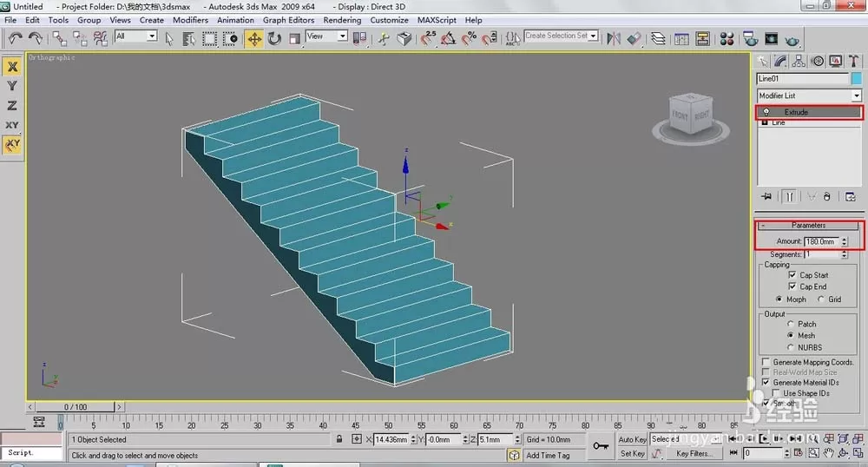Click the Undo arrow icon
868x467 pixels.
coord(15,39)
